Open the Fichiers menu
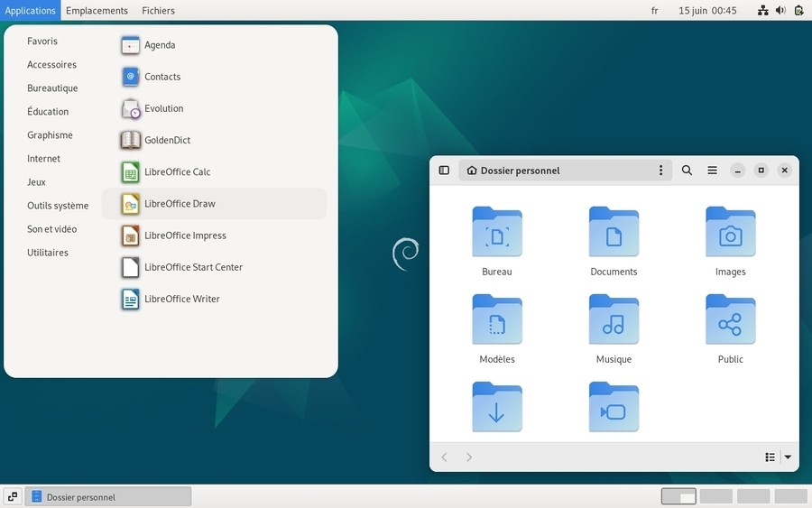The height and width of the screenshot is (508, 812). pyautogui.click(x=158, y=10)
